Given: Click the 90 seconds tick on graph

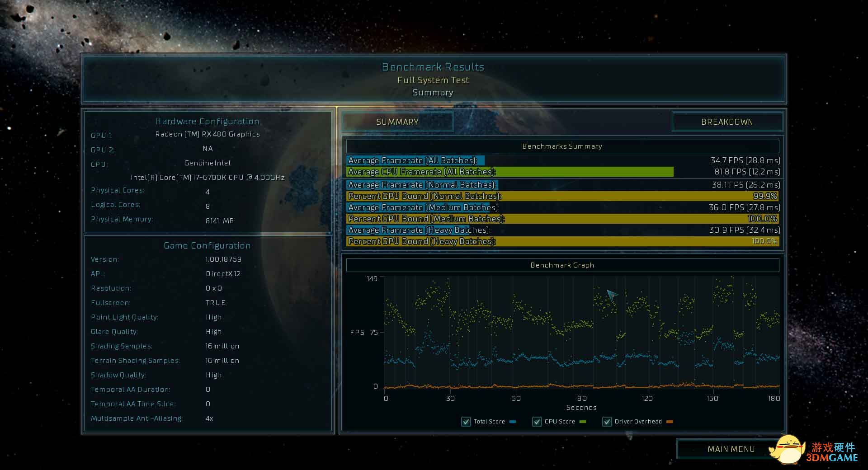Looking at the screenshot, I should [582, 398].
